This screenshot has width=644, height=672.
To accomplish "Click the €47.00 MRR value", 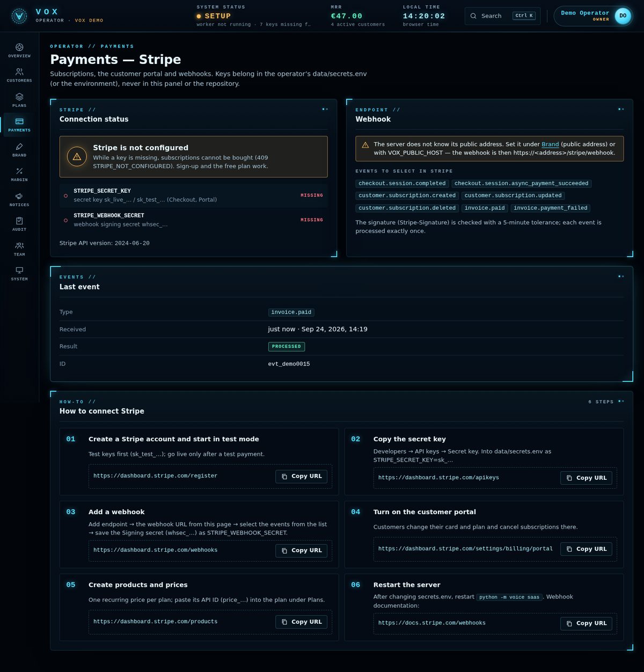I will 347,16.
